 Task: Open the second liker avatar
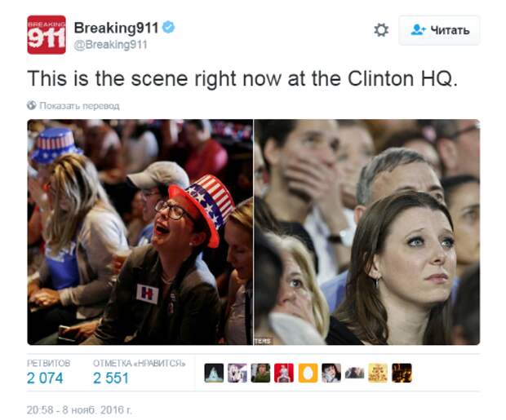[237, 373]
